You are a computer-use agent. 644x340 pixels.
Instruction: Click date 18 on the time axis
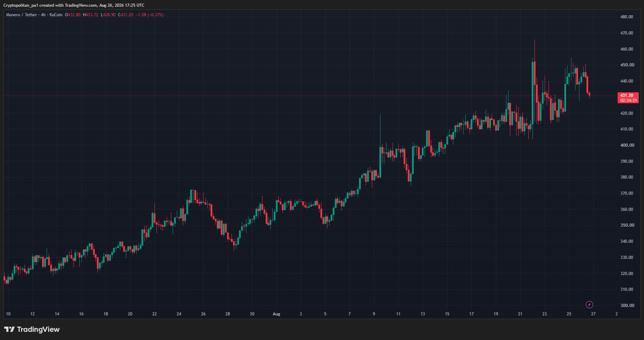coord(106,314)
